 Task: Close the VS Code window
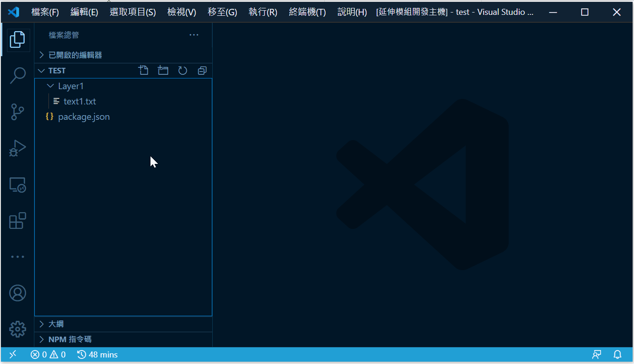[x=617, y=12]
